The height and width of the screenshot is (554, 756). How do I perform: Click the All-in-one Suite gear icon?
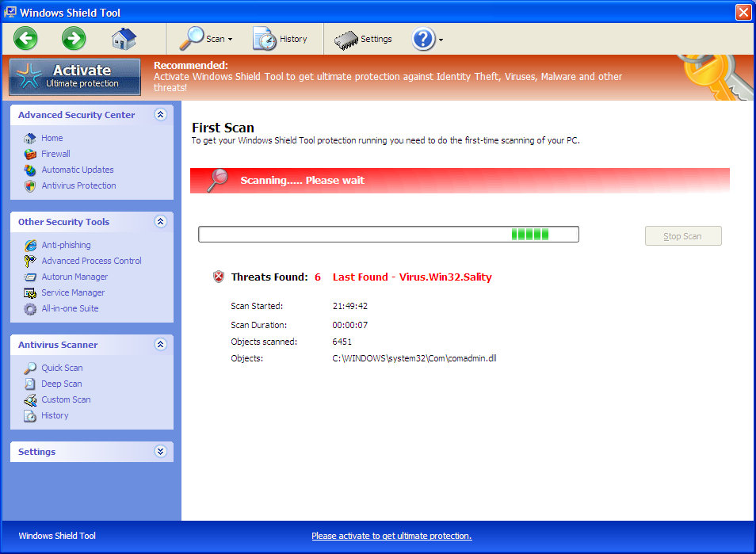30,309
